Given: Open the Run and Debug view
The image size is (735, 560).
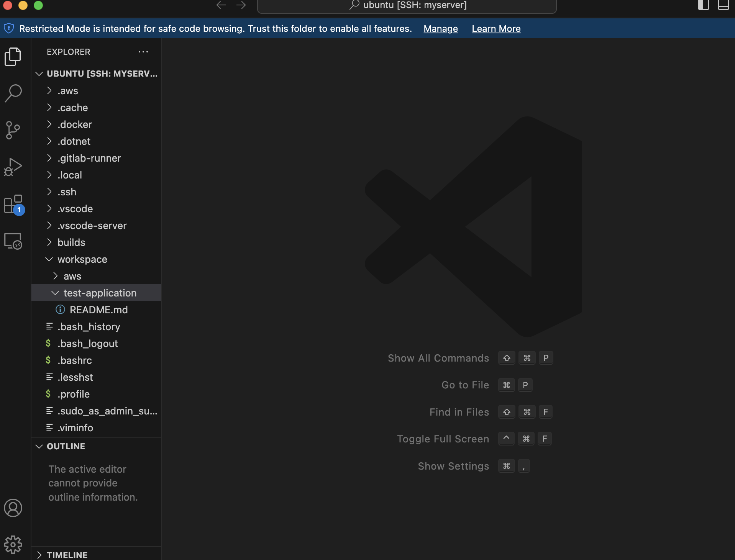Looking at the screenshot, I should pyautogui.click(x=13, y=167).
